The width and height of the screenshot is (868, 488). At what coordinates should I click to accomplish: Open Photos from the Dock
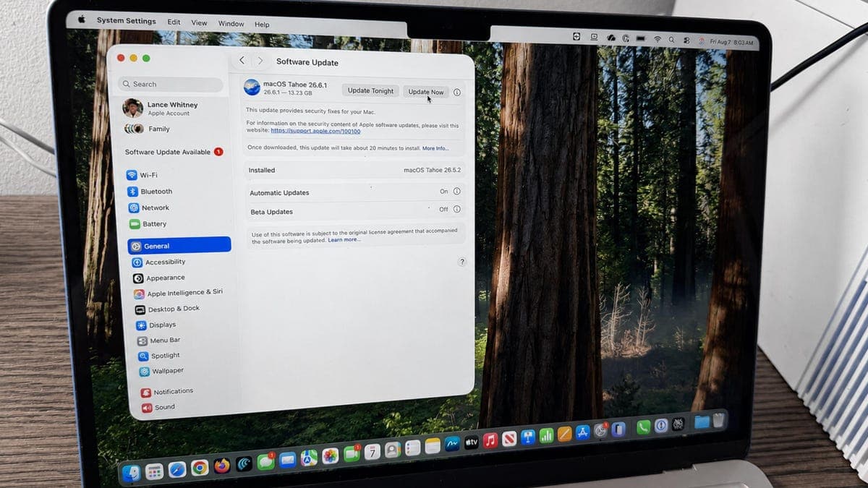(x=331, y=455)
